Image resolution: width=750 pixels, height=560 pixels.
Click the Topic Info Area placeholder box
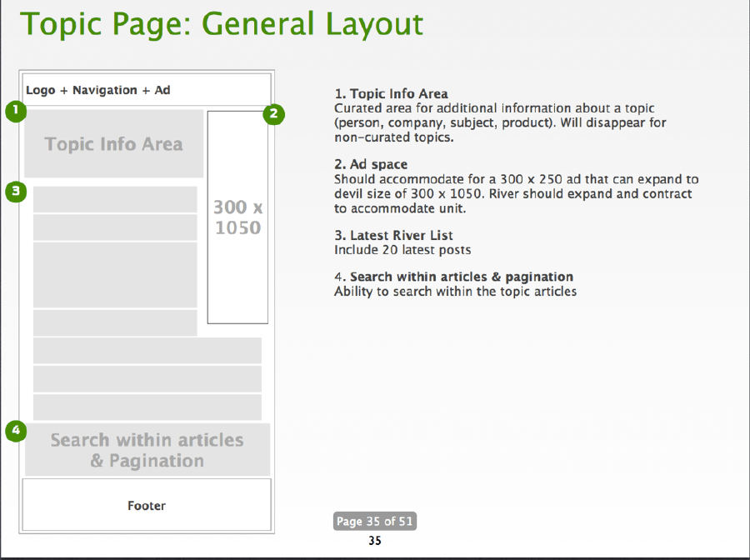(113, 144)
